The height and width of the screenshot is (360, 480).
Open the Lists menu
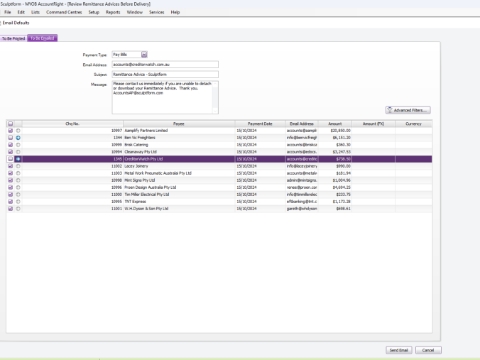point(35,12)
